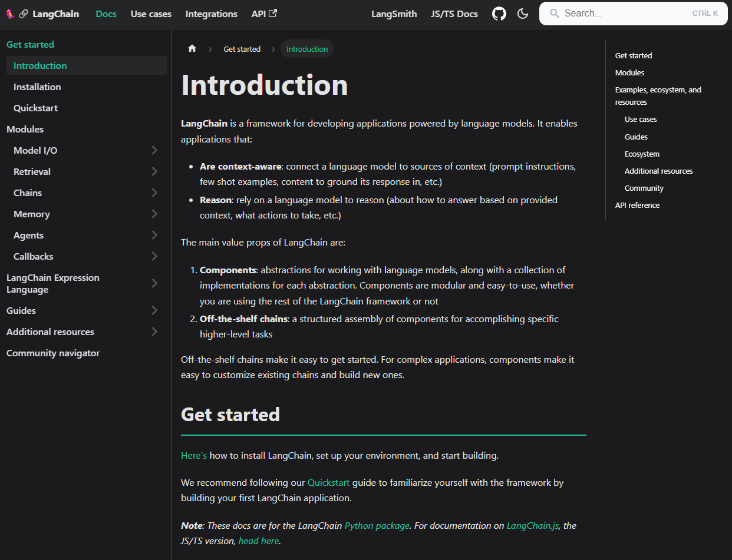The width and height of the screenshot is (732, 560).
Task: Expand the Model I/O sidebar section
Action: pyautogui.click(x=154, y=150)
